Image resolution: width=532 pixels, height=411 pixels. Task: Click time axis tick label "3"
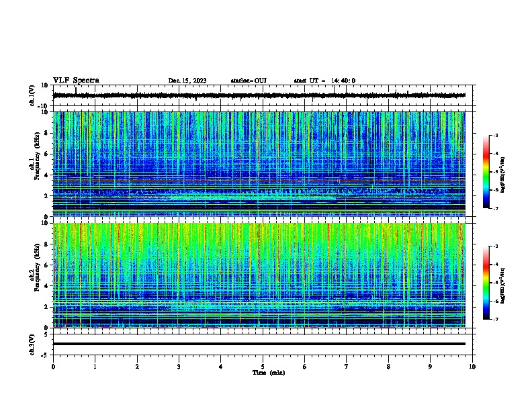tap(179, 367)
